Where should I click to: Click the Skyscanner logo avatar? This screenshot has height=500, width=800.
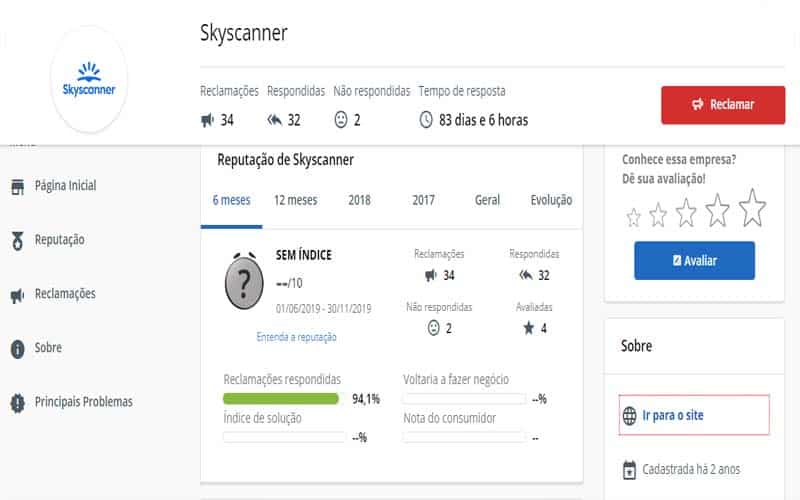[x=89, y=80]
